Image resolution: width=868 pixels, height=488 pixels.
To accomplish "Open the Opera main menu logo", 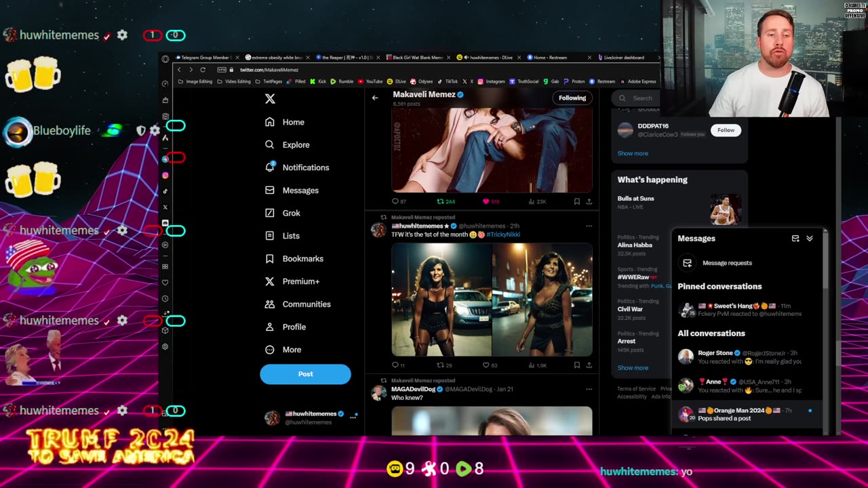I will tap(165, 58).
